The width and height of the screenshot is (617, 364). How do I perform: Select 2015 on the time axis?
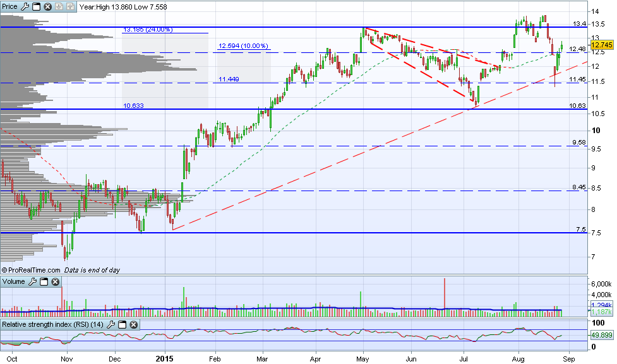pos(164,359)
